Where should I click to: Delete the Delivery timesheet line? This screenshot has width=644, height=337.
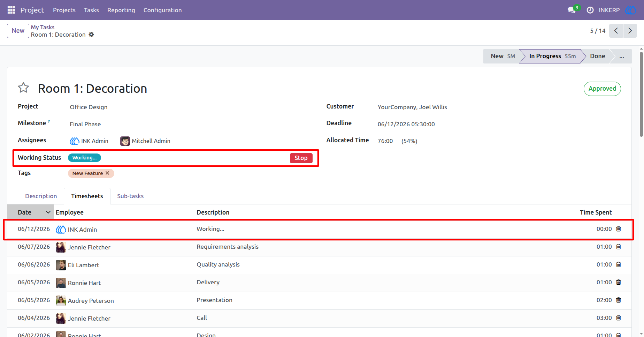[x=619, y=282]
